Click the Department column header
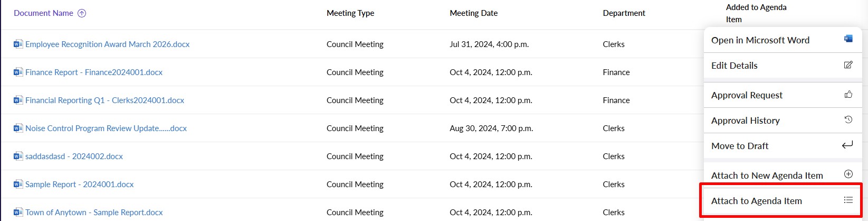 click(x=624, y=13)
